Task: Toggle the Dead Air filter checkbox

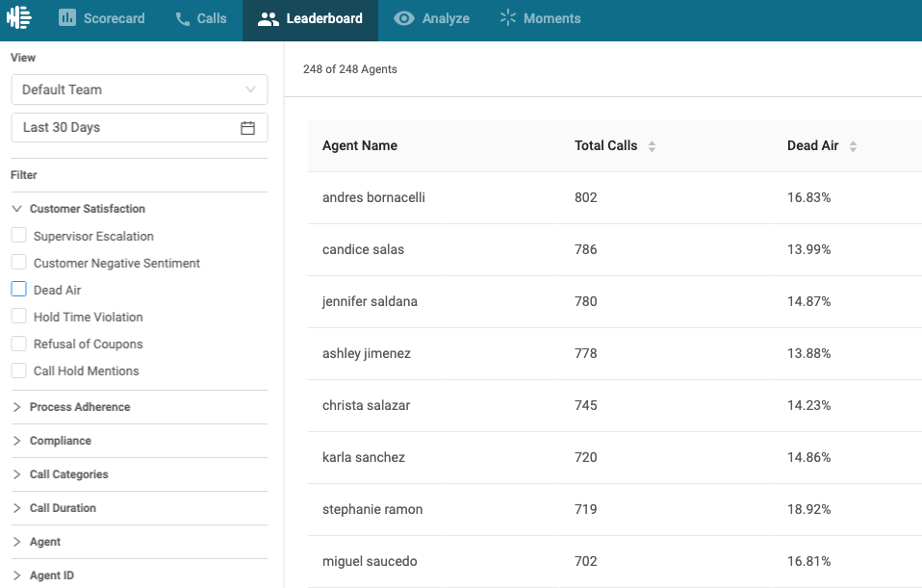Action: [x=19, y=290]
